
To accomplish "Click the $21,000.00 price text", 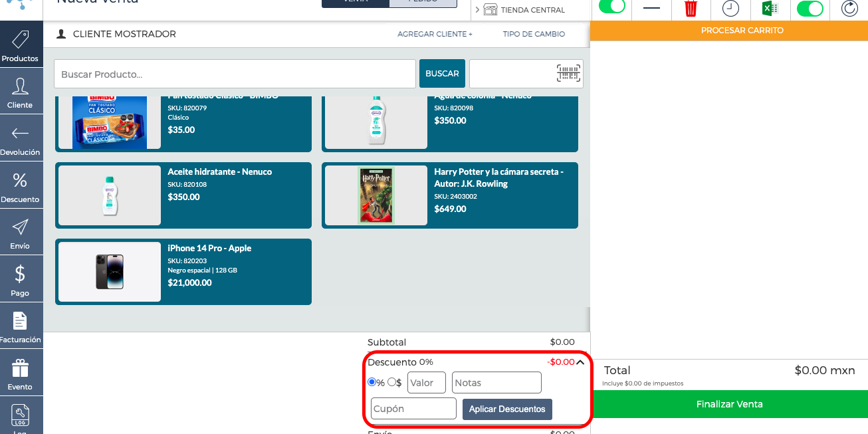I will pos(189,282).
